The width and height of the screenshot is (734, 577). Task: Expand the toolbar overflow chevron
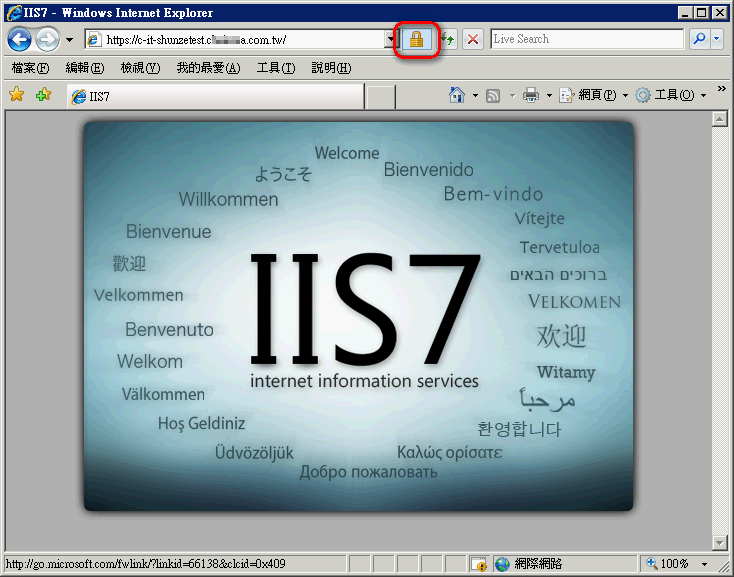pyautogui.click(x=721, y=88)
